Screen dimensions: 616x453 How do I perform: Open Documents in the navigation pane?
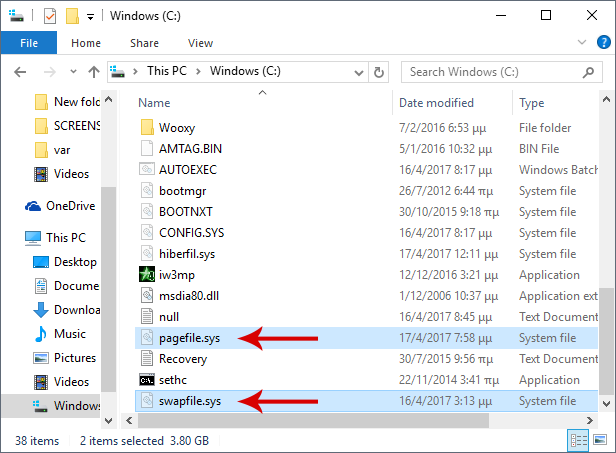[x=66, y=286]
